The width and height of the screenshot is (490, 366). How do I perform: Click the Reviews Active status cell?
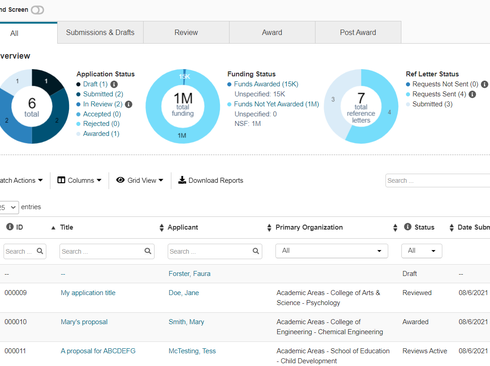[x=425, y=351]
